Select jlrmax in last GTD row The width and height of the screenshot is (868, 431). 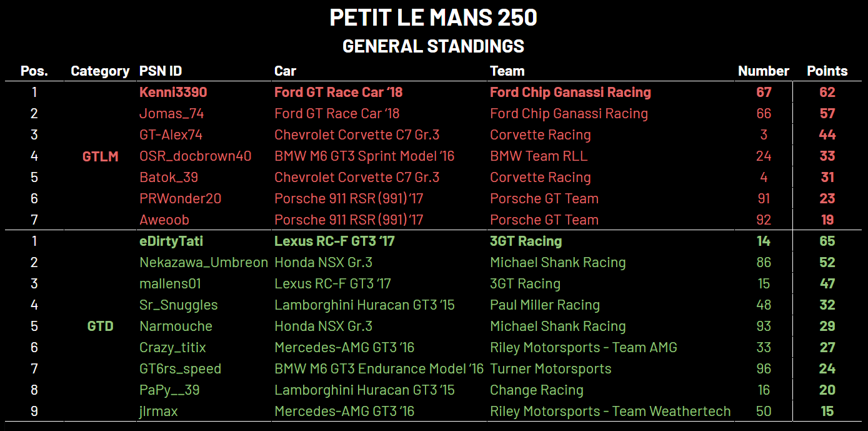(x=159, y=411)
